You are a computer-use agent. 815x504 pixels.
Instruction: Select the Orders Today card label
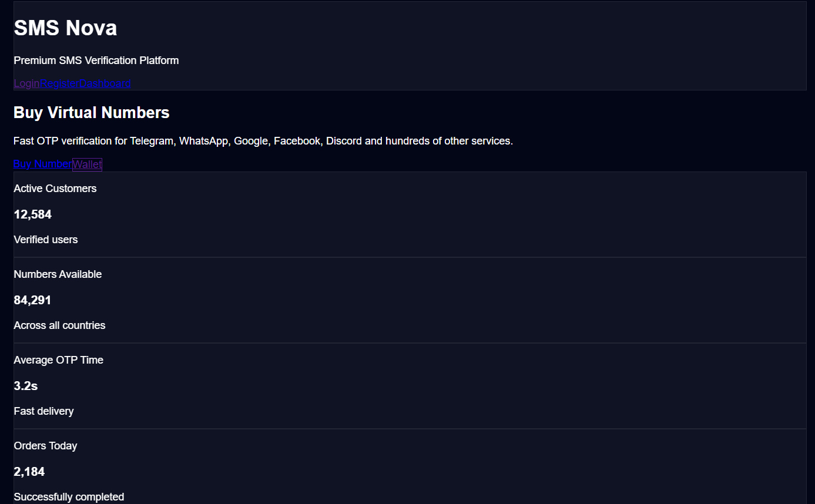pos(46,446)
